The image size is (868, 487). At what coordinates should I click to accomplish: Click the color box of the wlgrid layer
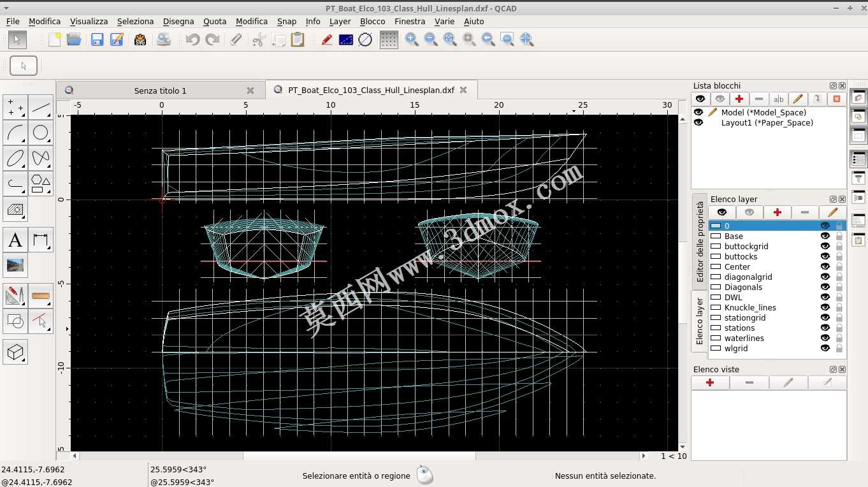tap(716, 348)
